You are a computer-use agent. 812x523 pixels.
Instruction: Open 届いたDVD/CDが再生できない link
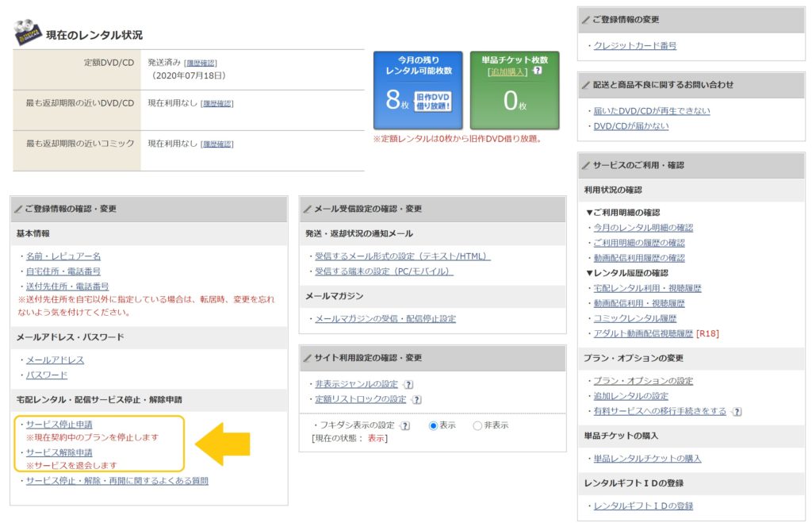tap(652, 111)
